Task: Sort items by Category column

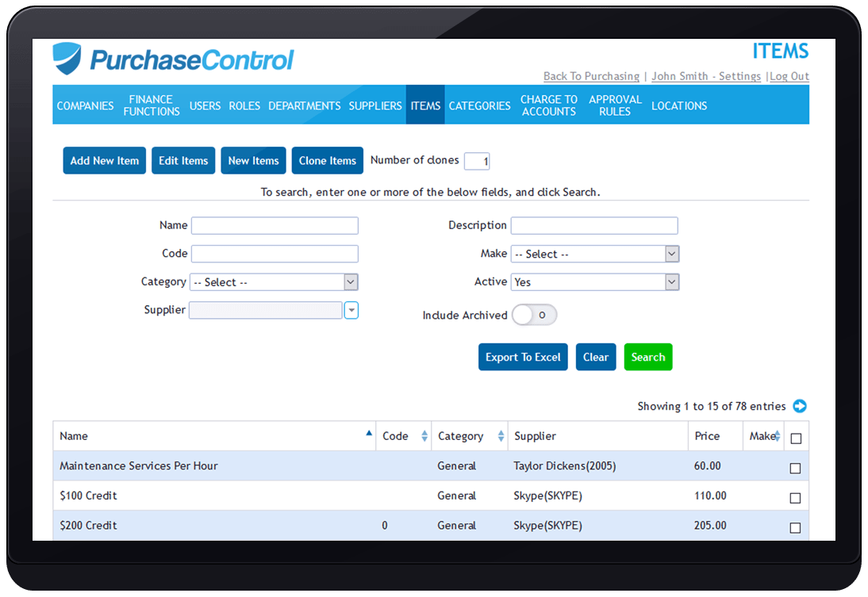Action: point(501,436)
